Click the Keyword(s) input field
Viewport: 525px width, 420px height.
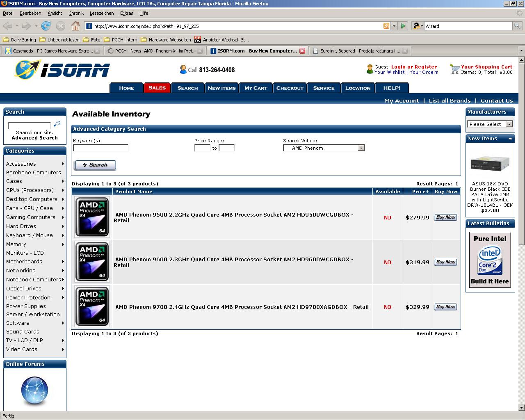(100, 148)
